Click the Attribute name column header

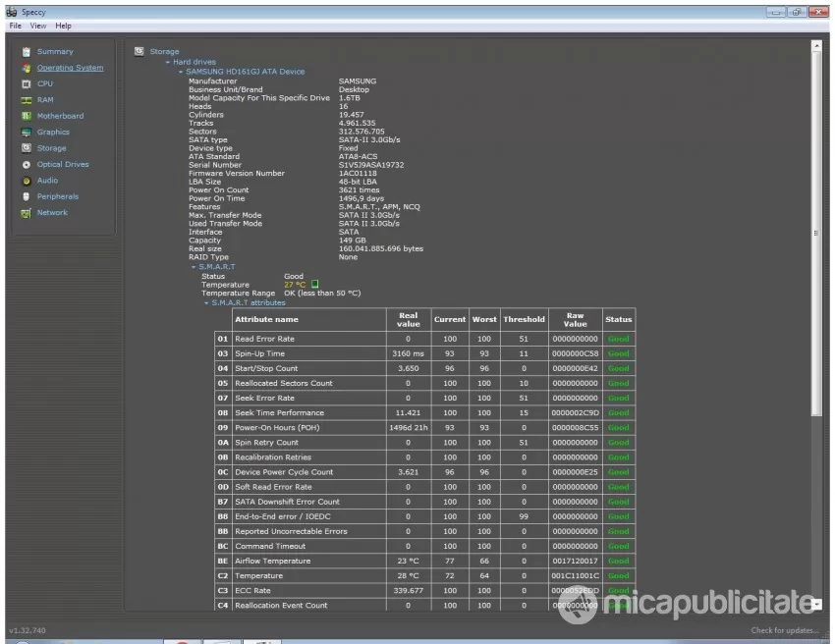pyautogui.click(x=308, y=319)
